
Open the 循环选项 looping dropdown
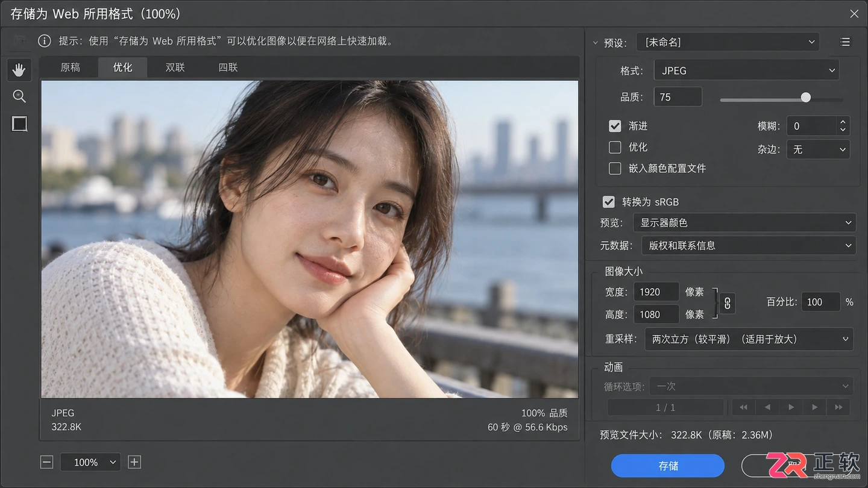752,386
